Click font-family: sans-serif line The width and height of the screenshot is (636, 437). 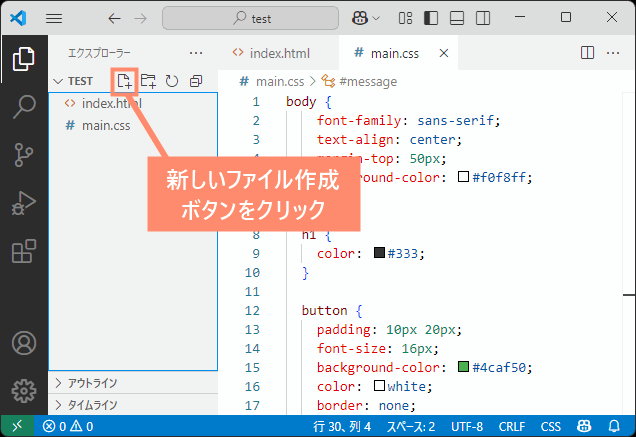tap(408, 121)
